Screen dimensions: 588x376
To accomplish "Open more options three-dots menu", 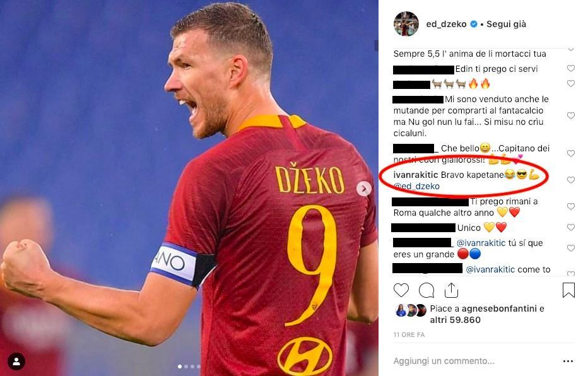I will click(x=568, y=361).
